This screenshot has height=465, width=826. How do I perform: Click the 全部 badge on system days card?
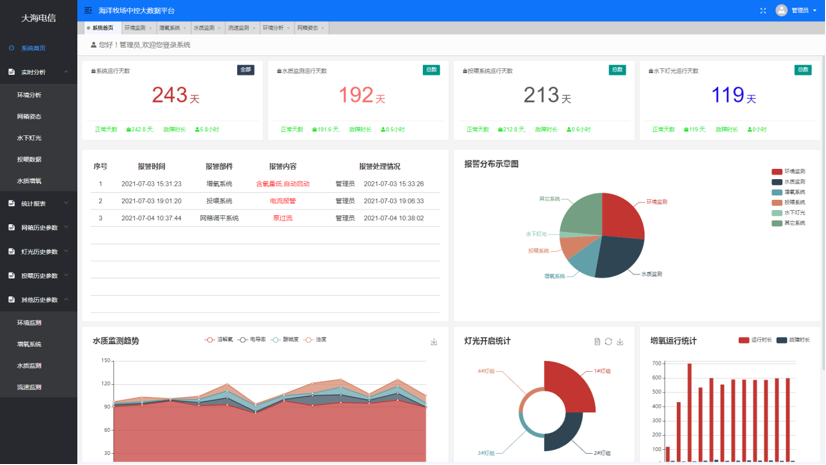pyautogui.click(x=245, y=70)
